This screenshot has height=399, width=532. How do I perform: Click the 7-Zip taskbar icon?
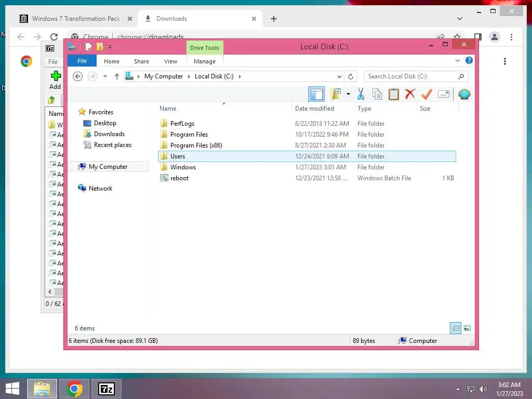[107, 389]
